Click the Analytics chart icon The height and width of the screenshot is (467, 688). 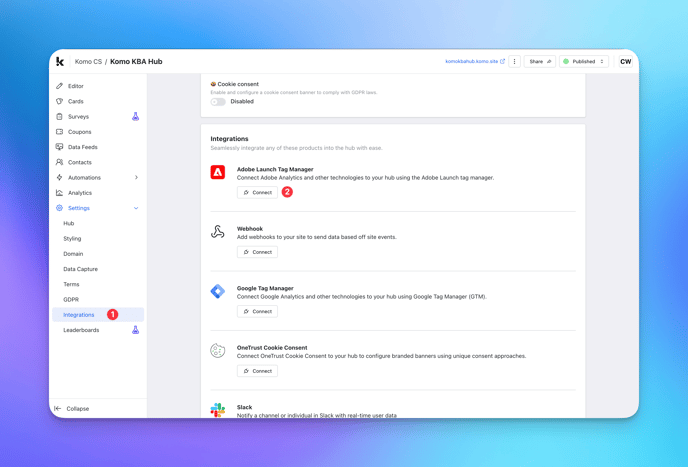click(x=59, y=193)
